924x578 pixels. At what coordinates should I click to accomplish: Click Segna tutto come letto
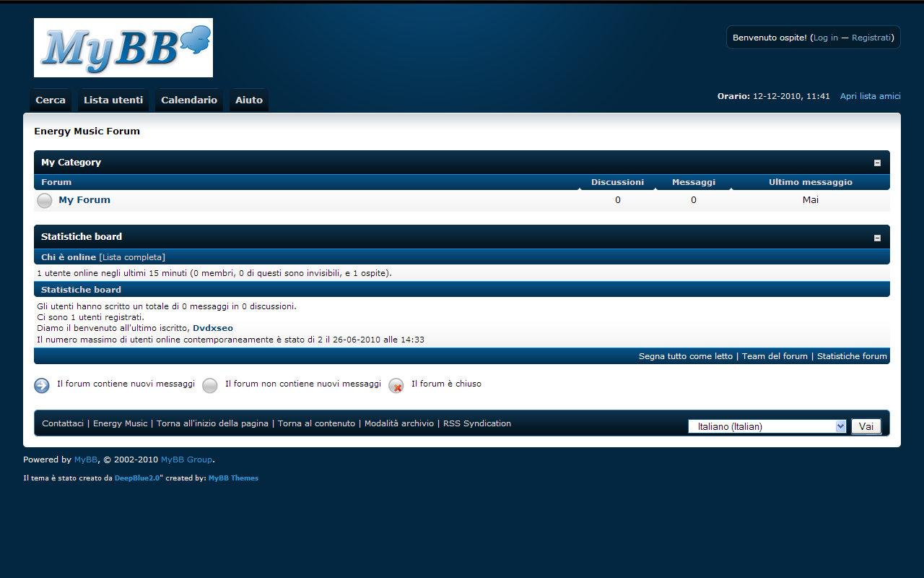click(x=686, y=356)
